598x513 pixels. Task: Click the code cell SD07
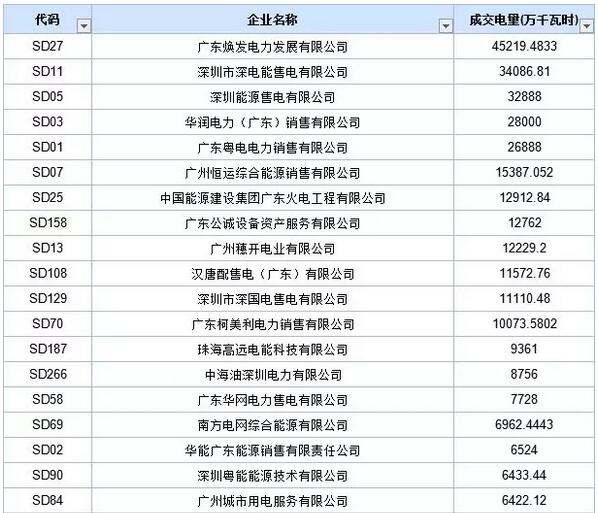48,172
